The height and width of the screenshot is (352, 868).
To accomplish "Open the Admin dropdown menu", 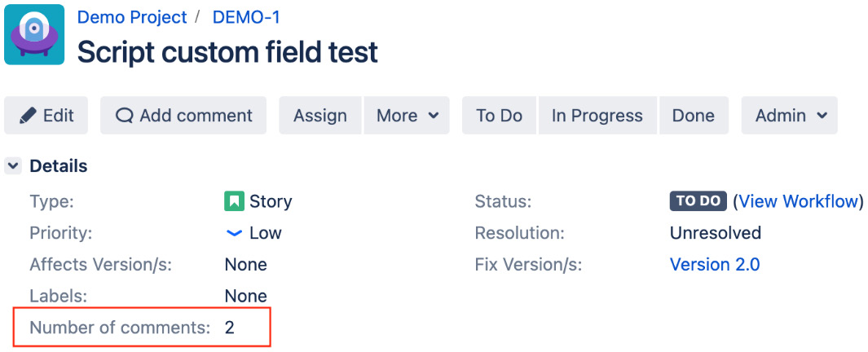I will 790,116.
